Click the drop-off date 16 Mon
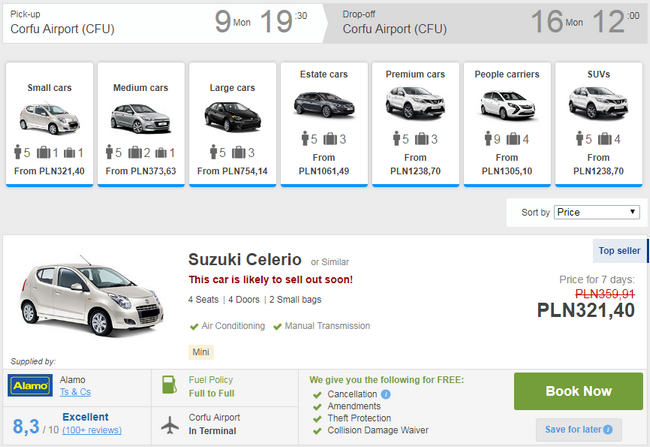This screenshot has width=650, height=447. (x=557, y=22)
